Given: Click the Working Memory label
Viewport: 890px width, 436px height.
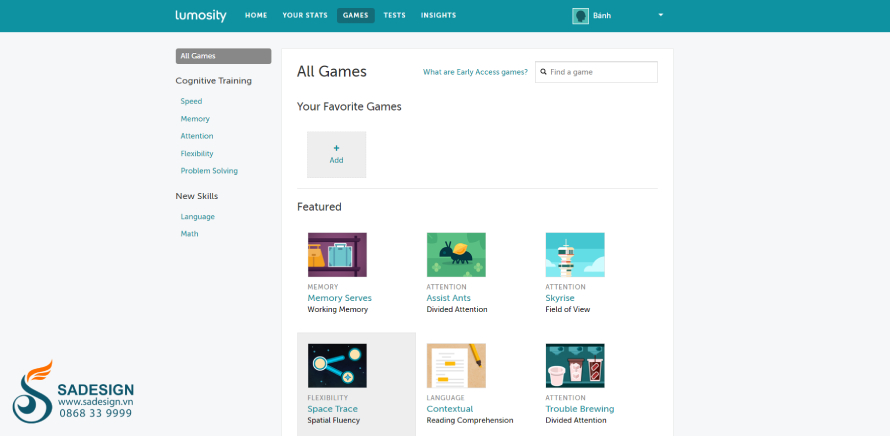Looking at the screenshot, I should (x=338, y=310).
